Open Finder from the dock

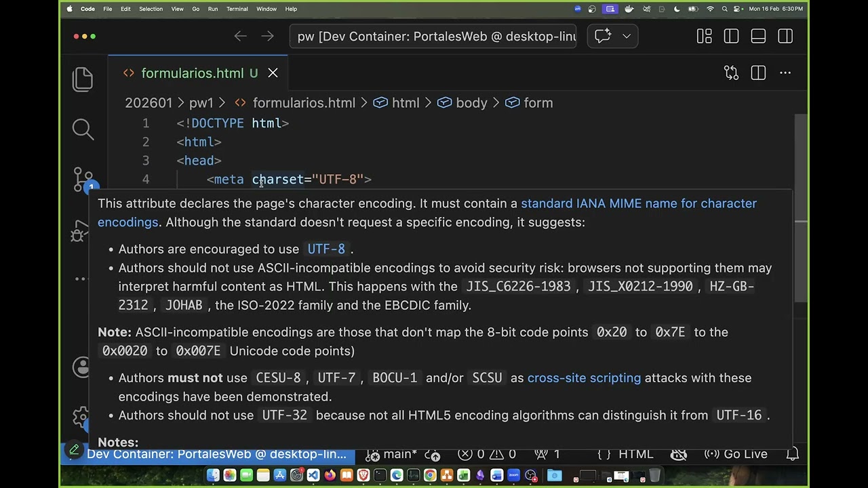pos(213,476)
